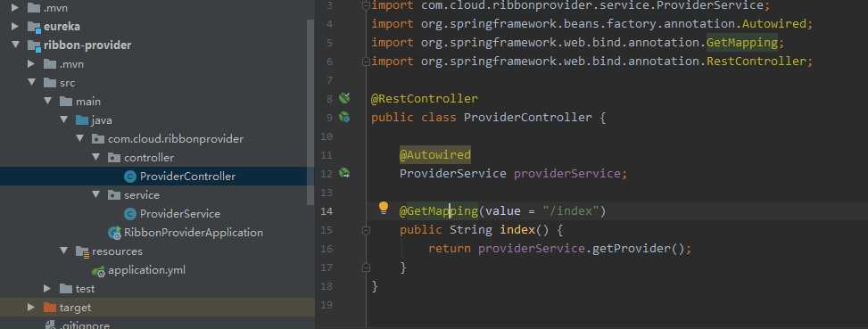Click the @GetMapping annotation on line 14
Image resolution: width=868 pixels, height=329 pixels.
click(x=438, y=210)
